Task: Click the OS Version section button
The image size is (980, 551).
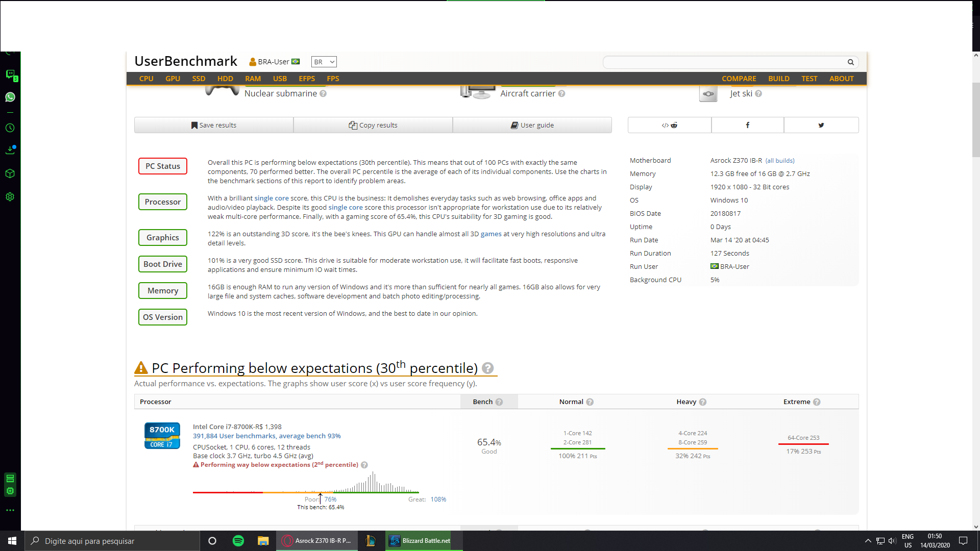Action: [163, 317]
